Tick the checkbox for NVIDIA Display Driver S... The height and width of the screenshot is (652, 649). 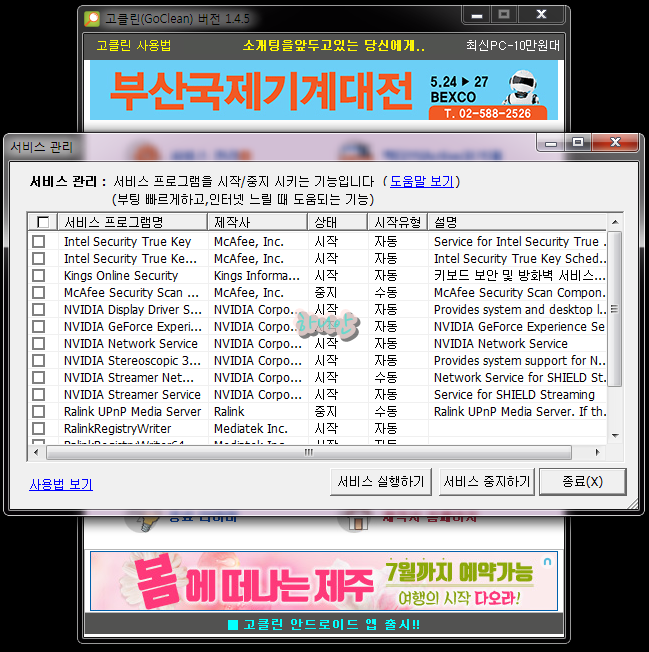coord(39,310)
